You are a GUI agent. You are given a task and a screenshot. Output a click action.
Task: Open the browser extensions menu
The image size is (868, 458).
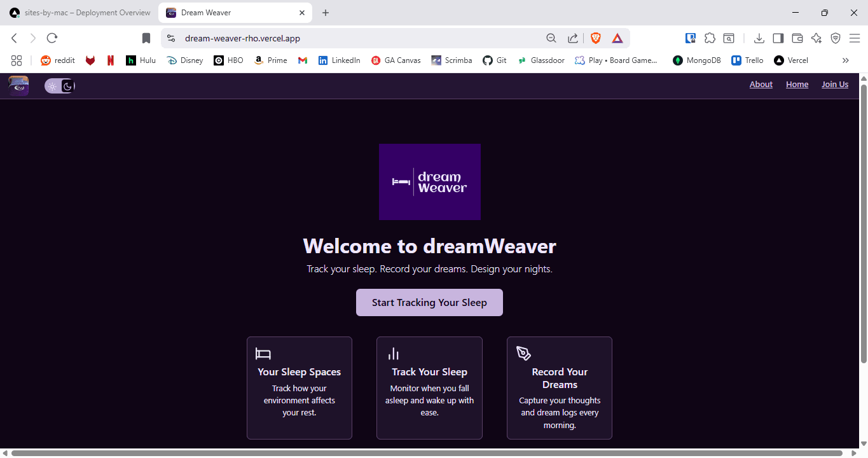[x=710, y=38]
